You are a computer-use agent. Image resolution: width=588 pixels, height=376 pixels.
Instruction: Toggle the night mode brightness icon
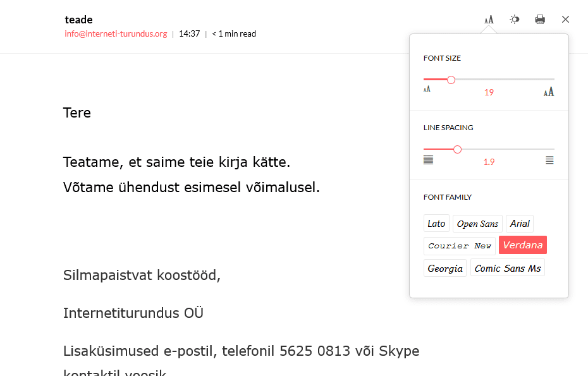[515, 19]
